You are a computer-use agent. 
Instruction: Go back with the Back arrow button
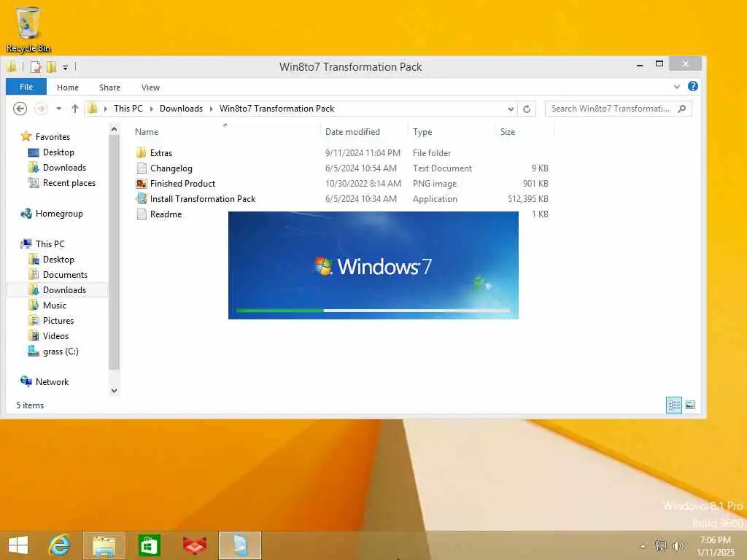click(20, 109)
